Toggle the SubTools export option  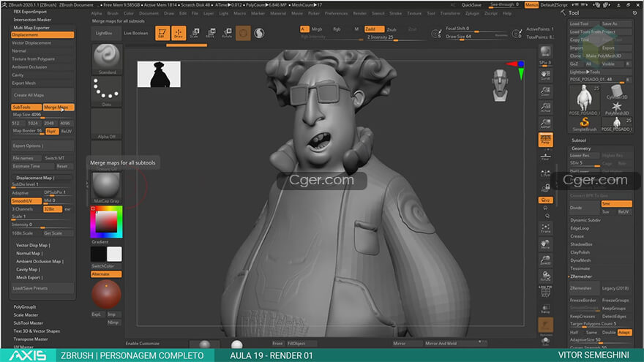click(26, 107)
